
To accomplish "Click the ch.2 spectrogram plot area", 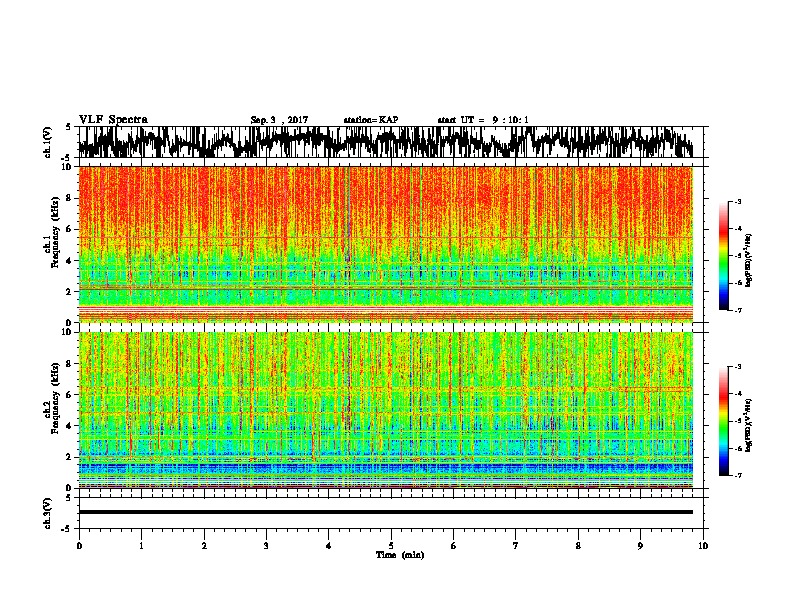I will pyautogui.click(x=386, y=410).
